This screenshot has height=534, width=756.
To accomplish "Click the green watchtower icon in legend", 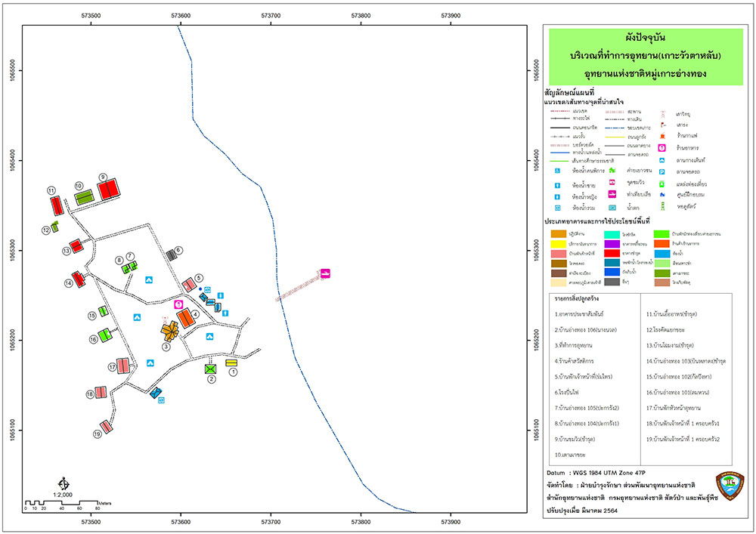I will [x=663, y=206].
